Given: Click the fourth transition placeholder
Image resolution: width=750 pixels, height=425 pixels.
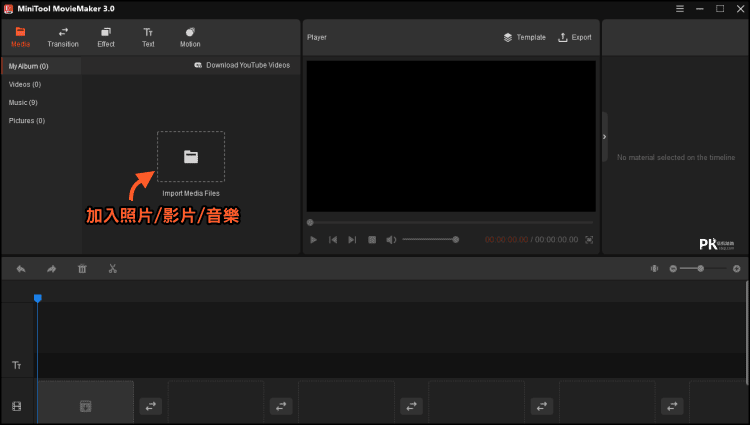Looking at the screenshot, I should pyautogui.click(x=542, y=406).
